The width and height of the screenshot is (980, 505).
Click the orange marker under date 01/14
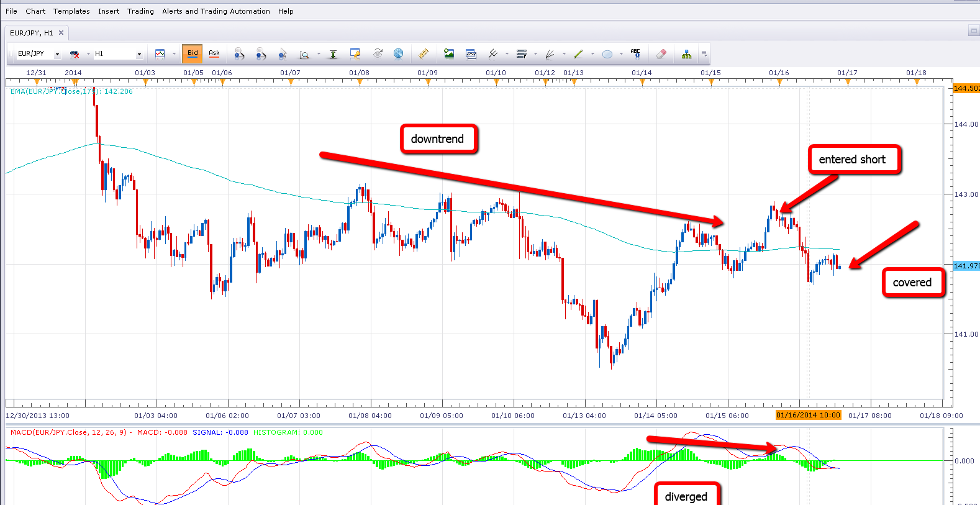pos(642,82)
